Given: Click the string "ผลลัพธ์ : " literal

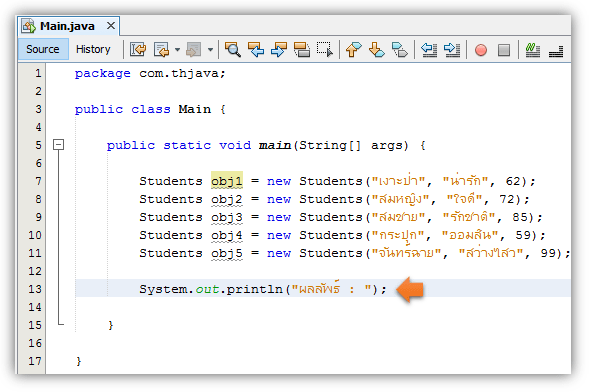Looking at the screenshot, I should click(332, 288).
